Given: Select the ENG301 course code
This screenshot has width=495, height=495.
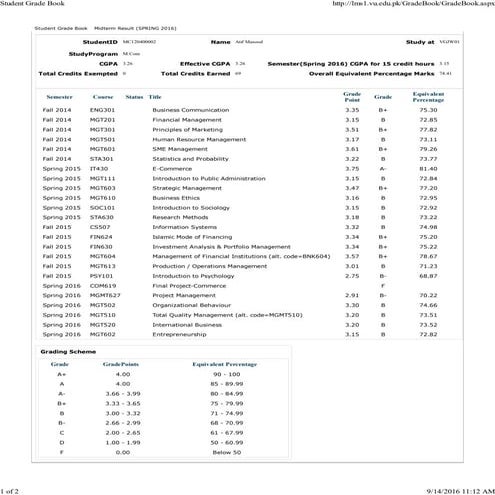Looking at the screenshot, I should click(102, 110).
